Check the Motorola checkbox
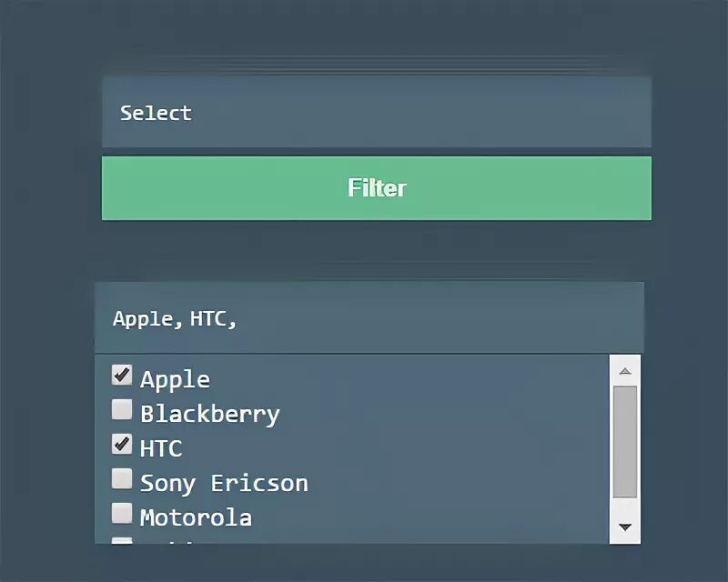This screenshot has height=582, width=728. (x=122, y=513)
